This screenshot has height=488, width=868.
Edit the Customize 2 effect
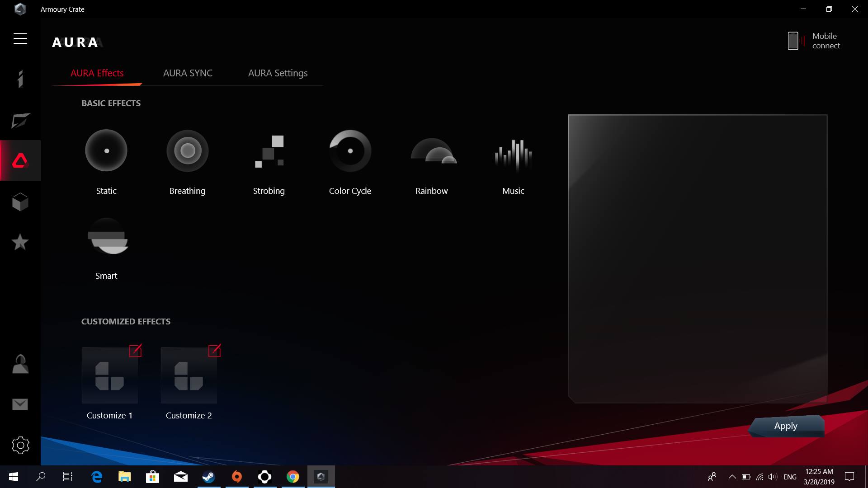pyautogui.click(x=214, y=351)
